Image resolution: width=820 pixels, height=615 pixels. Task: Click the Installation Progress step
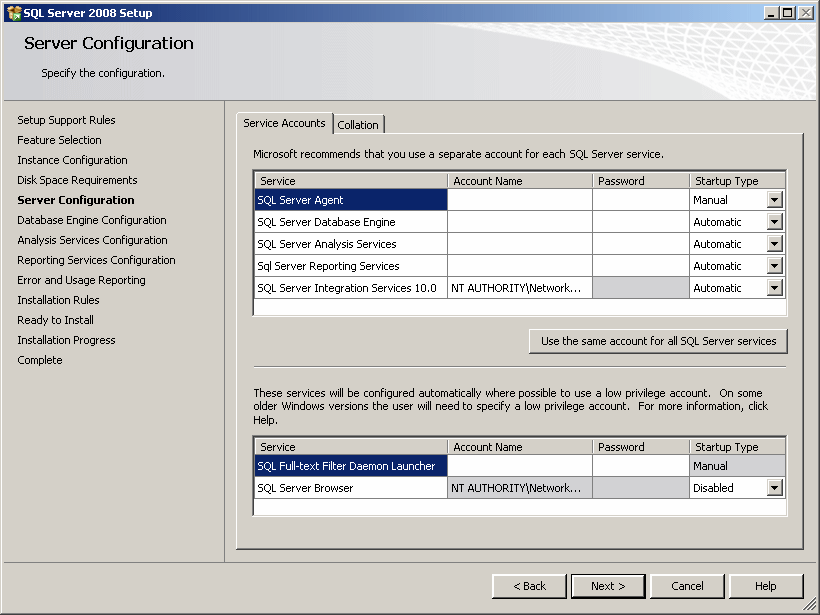66,340
